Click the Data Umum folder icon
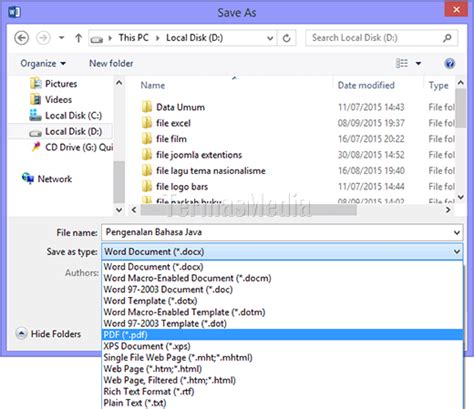The height and width of the screenshot is (409, 474). pyautogui.click(x=147, y=107)
